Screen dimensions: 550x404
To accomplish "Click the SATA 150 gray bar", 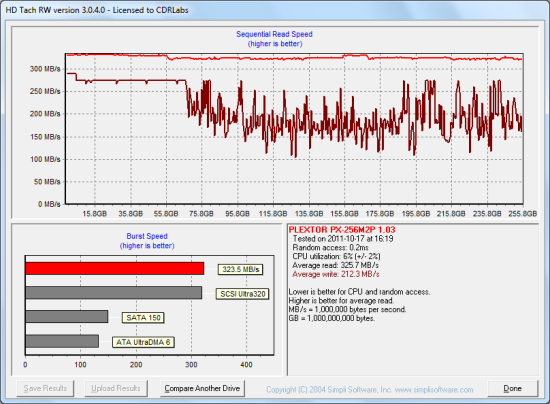I will [x=67, y=317].
